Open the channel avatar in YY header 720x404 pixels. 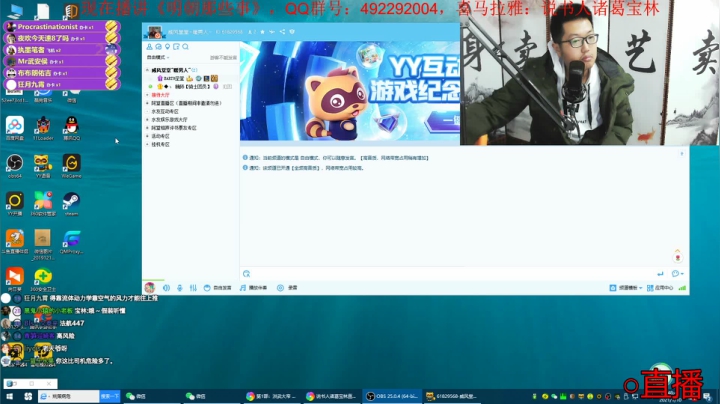point(154,33)
